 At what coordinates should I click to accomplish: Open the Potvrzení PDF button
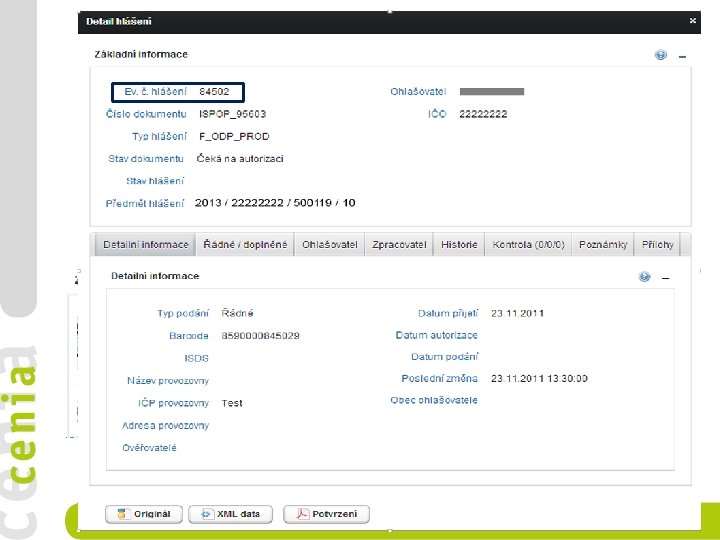[326, 514]
